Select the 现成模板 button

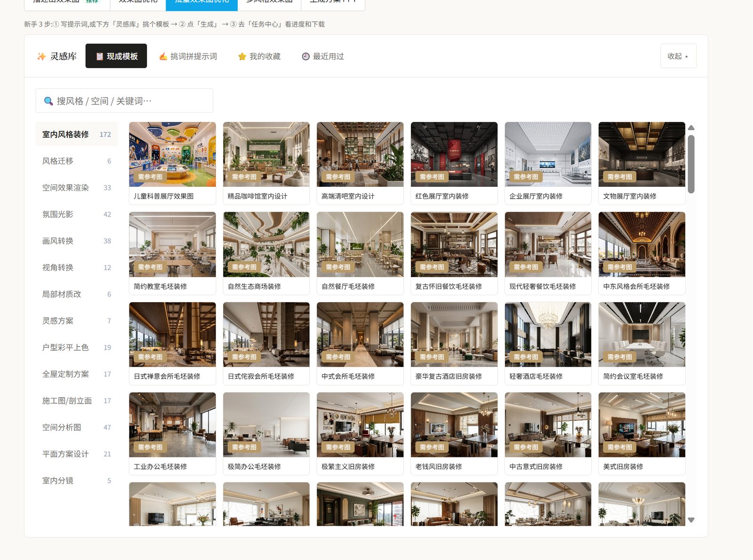(x=116, y=56)
